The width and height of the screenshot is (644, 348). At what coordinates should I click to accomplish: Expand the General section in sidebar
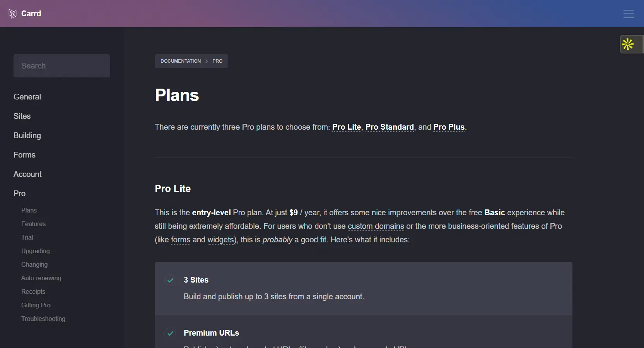click(27, 97)
